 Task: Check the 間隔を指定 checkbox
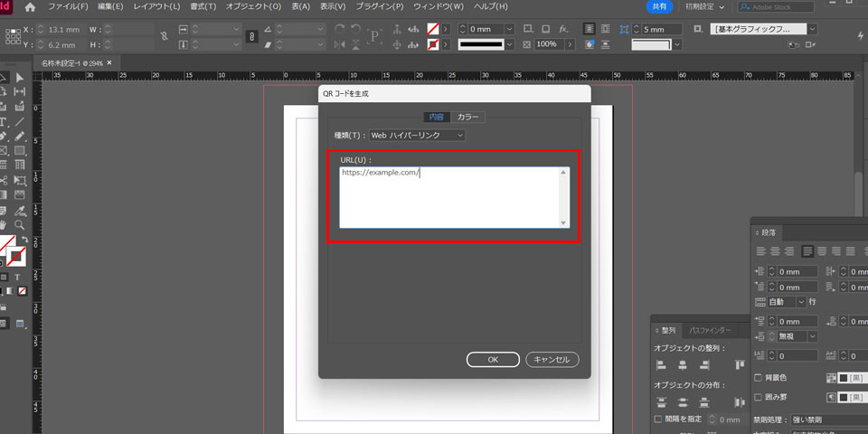[x=658, y=420]
